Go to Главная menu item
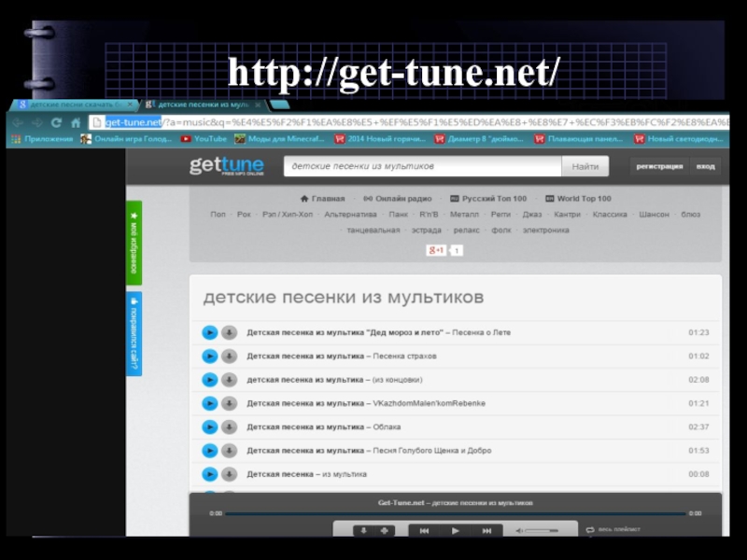747x560 pixels. click(x=322, y=199)
